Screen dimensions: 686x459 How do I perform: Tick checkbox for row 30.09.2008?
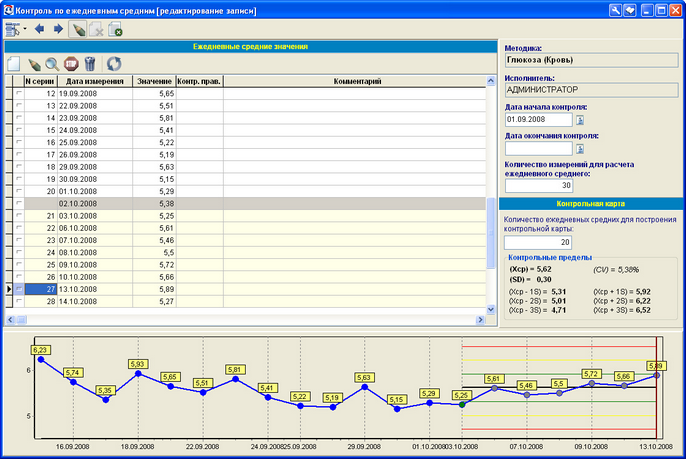(x=18, y=179)
